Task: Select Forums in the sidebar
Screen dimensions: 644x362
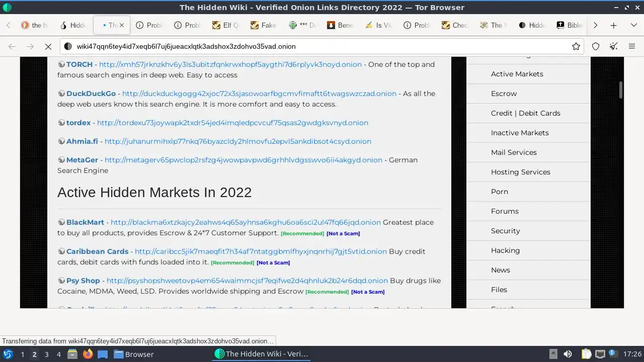Action: tap(505, 211)
